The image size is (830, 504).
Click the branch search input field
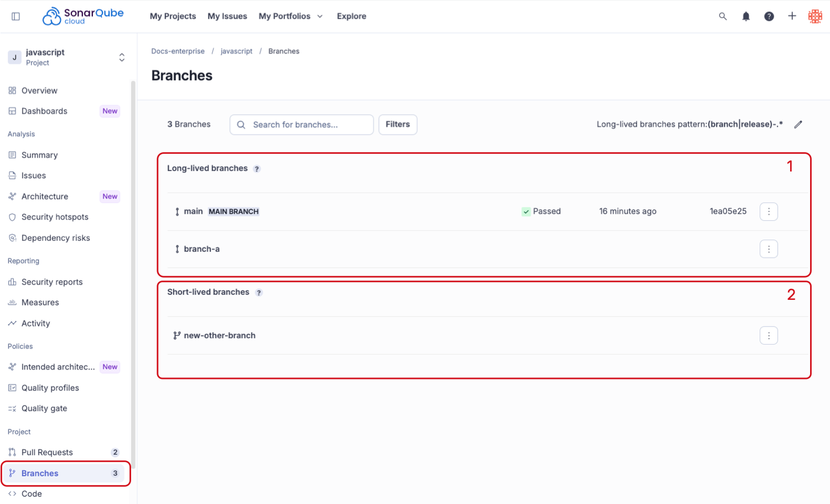(301, 124)
